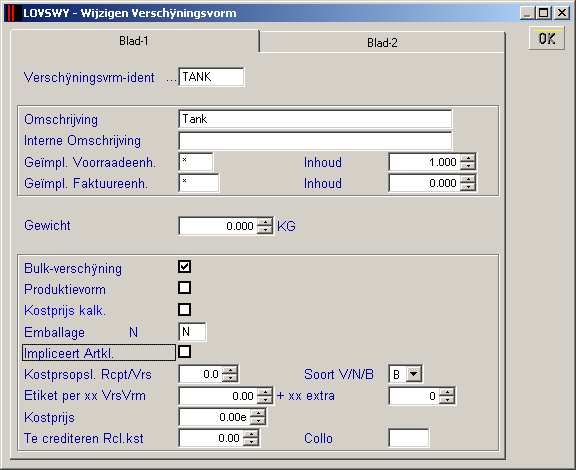This screenshot has width=576, height=470.
Task: Open the Soort V/N/B dropdown
Action: 414,374
